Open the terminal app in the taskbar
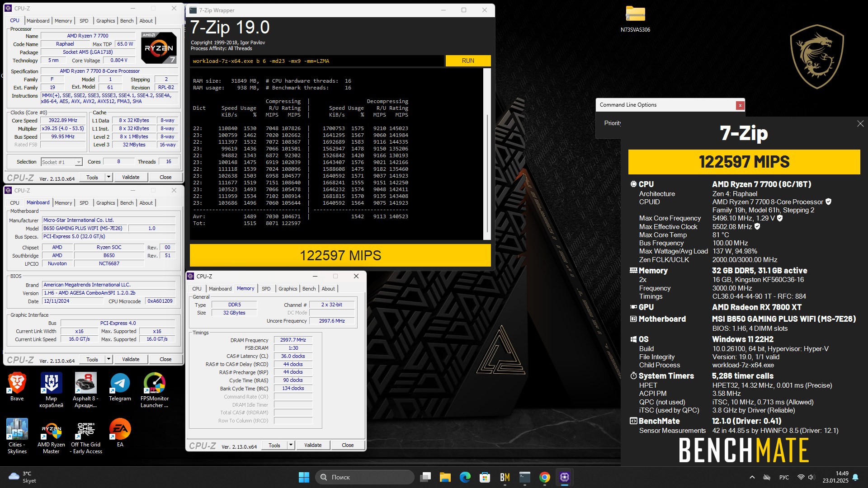The image size is (868, 488). pyautogui.click(x=524, y=477)
